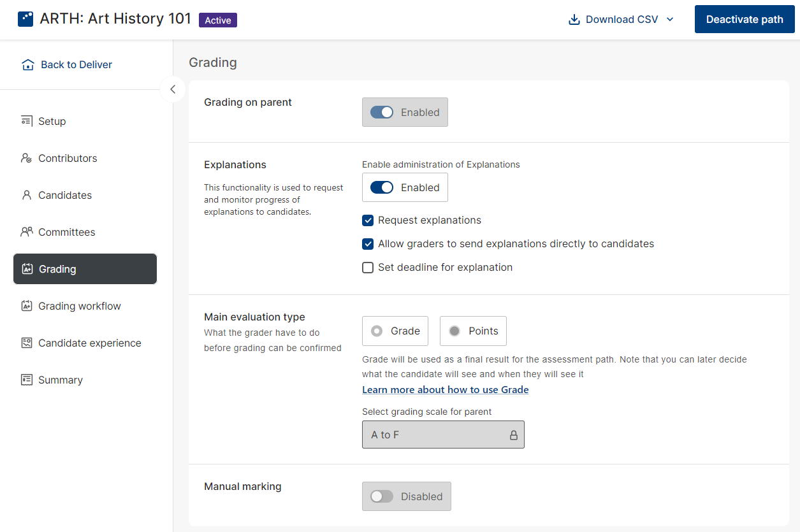Click the Deactivate path button

click(745, 19)
